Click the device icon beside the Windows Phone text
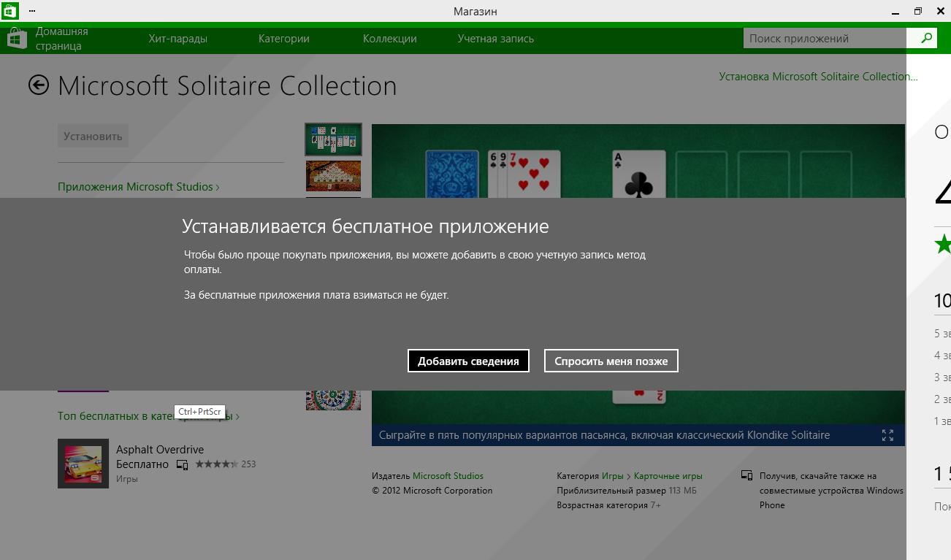 click(x=746, y=475)
